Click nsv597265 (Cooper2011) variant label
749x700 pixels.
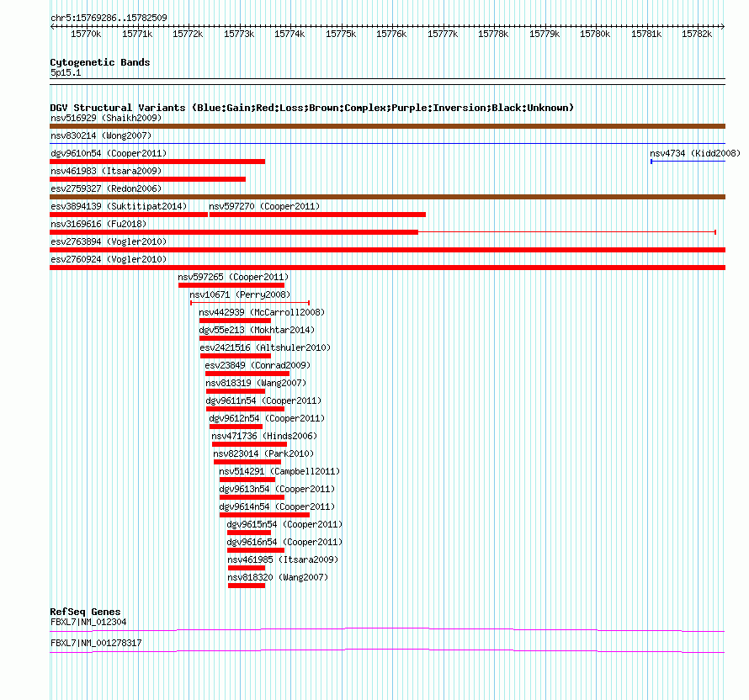coord(233,277)
